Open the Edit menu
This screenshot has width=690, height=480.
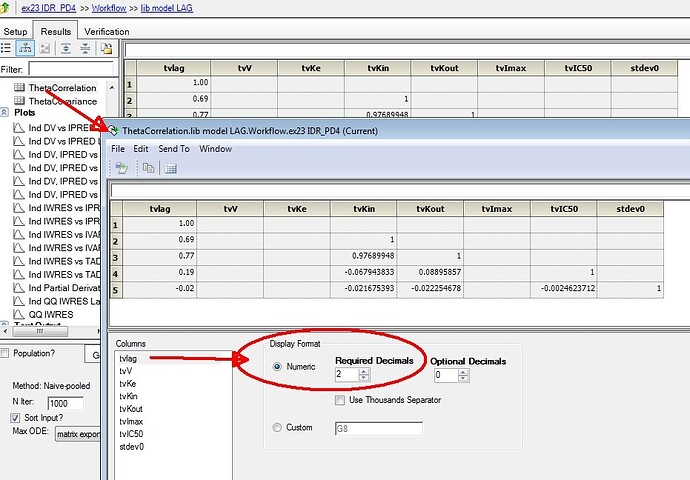(141, 149)
